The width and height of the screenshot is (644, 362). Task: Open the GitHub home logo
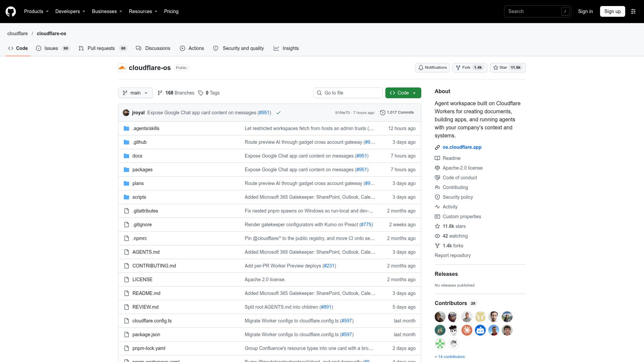tap(11, 11)
